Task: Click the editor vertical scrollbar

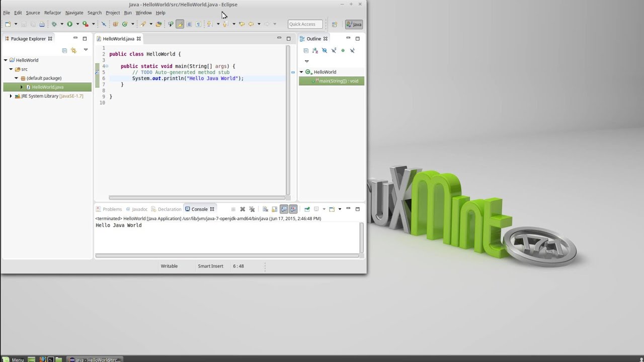Action: click(288, 121)
